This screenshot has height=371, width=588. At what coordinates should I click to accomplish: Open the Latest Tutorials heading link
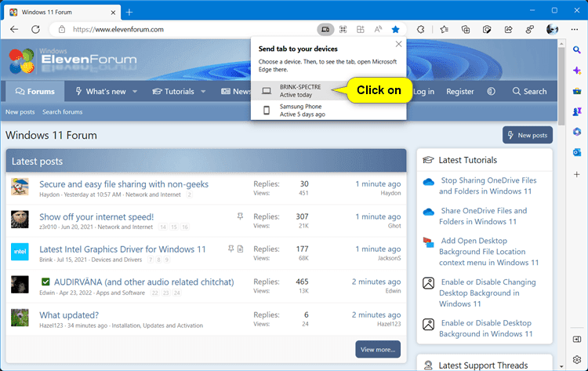(x=467, y=160)
